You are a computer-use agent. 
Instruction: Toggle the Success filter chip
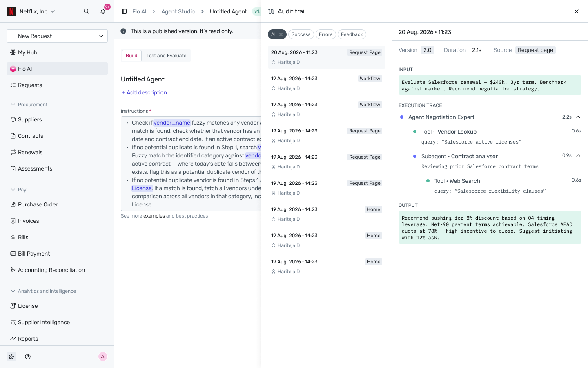pos(301,34)
